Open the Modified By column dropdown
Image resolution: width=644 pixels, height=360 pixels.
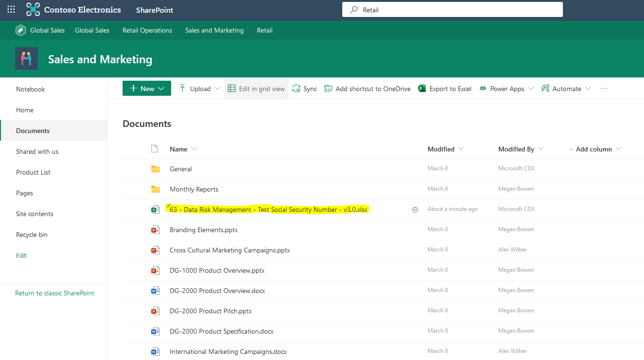(541, 149)
